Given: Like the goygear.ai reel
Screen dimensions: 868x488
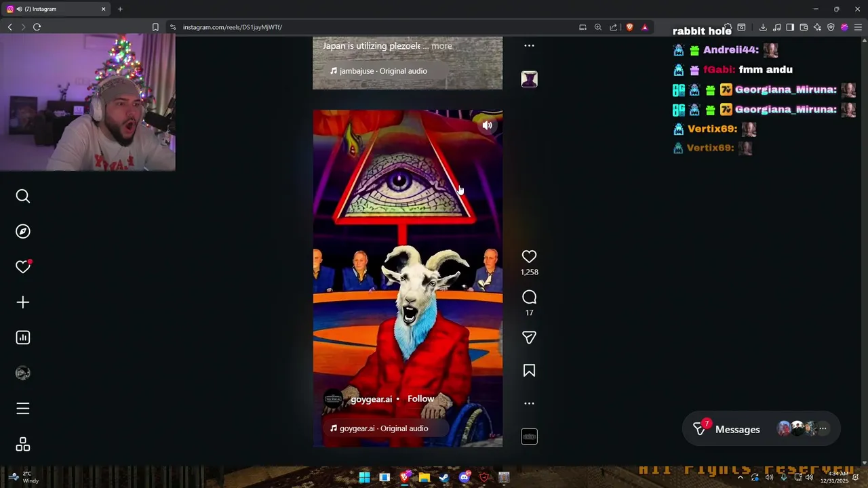Looking at the screenshot, I should pyautogui.click(x=529, y=256).
